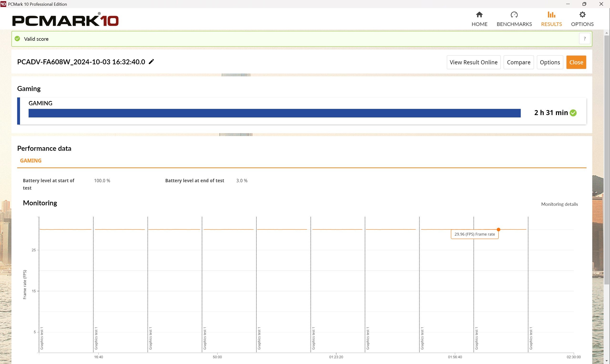Click View Result Online button
Viewport: 610px width, 364px height.
click(x=473, y=62)
